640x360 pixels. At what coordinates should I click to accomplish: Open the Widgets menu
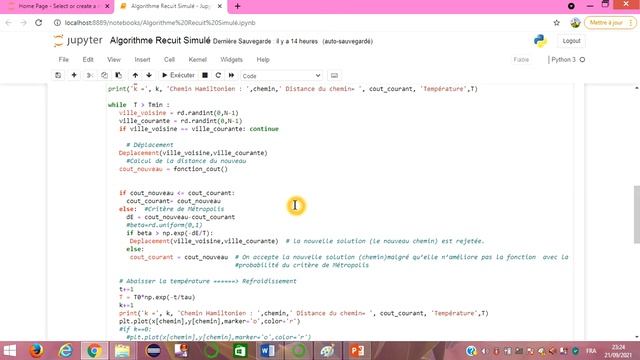coord(231,60)
